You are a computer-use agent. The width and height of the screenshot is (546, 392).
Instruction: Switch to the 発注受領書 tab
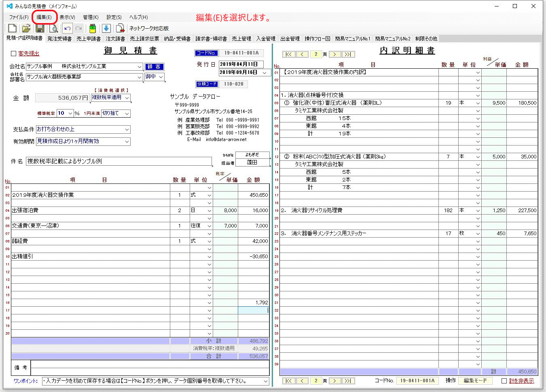pyautogui.click(x=59, y=39)
